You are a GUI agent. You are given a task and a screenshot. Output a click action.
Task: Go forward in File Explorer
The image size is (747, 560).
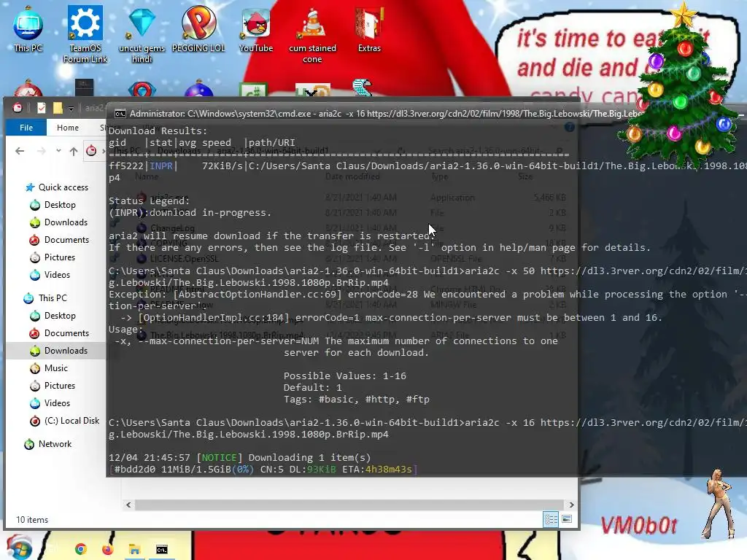click(42, 151)
